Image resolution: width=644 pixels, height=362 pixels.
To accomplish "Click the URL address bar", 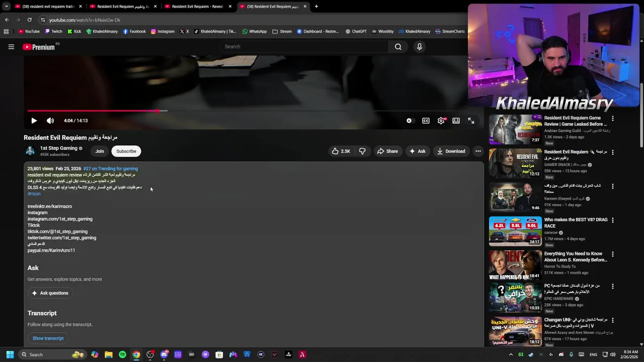I will coord(252,20).
